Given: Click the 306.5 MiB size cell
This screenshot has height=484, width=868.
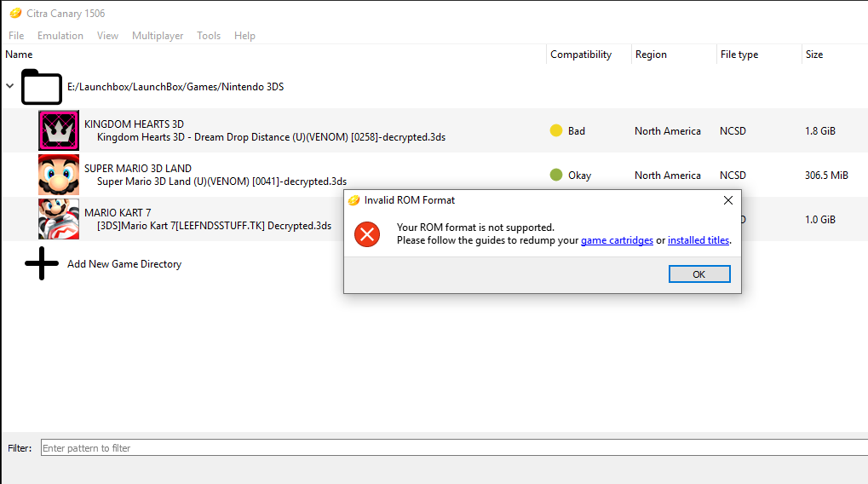Looking at the screenshot, I should point(826,175).
